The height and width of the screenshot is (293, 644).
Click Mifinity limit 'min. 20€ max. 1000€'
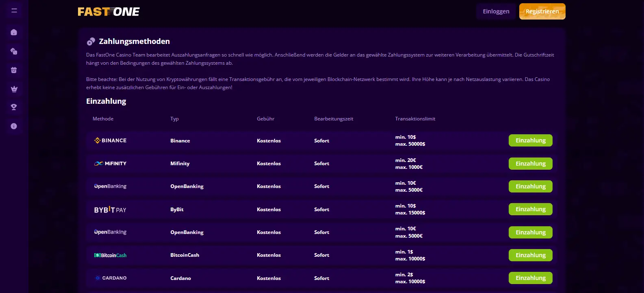409,164
